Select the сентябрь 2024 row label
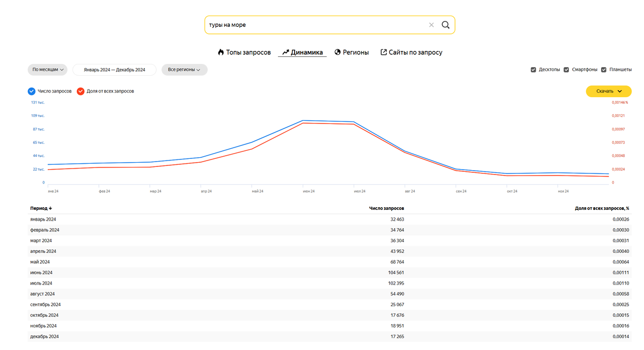The width and height of the screenshot is (644, 350). coord(45,304)
